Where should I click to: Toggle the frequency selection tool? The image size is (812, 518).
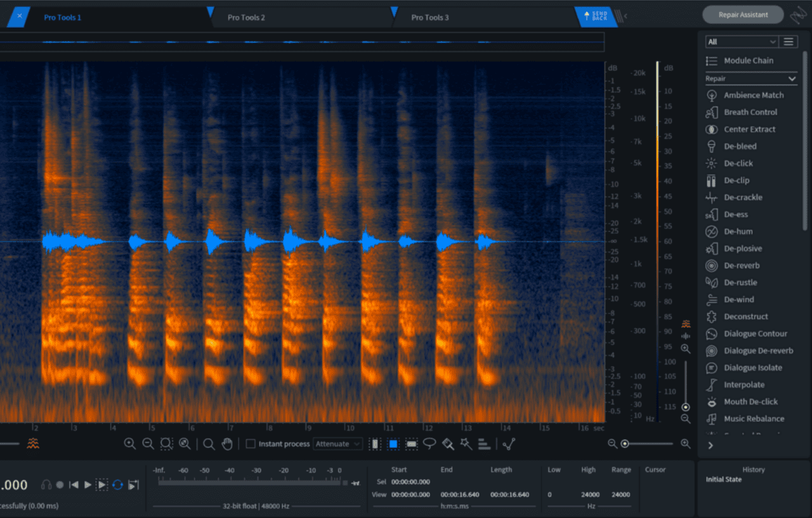[x=412, y=444]
